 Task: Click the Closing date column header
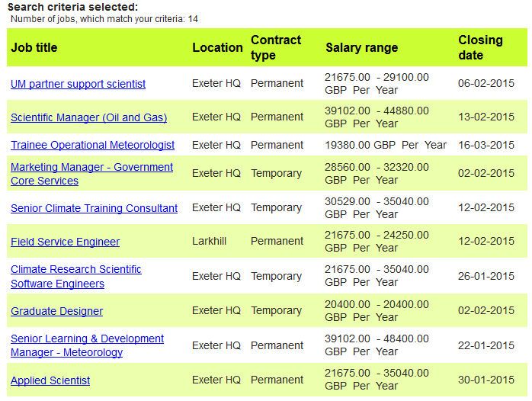480,47
